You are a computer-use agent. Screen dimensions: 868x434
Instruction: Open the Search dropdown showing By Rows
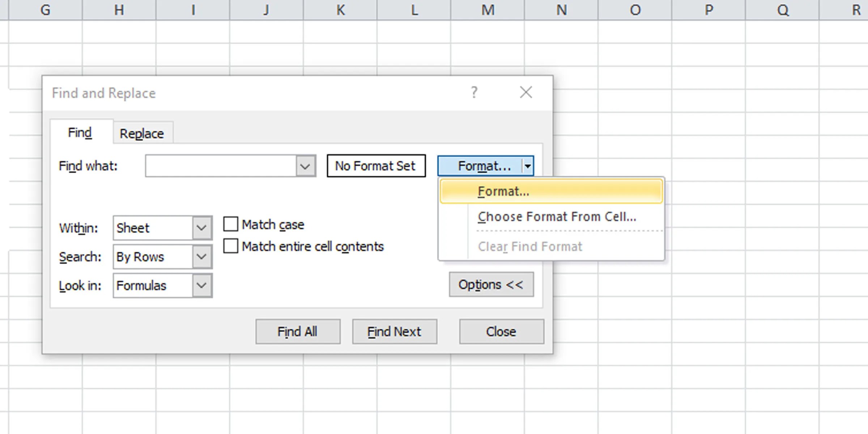click(201, 257)
